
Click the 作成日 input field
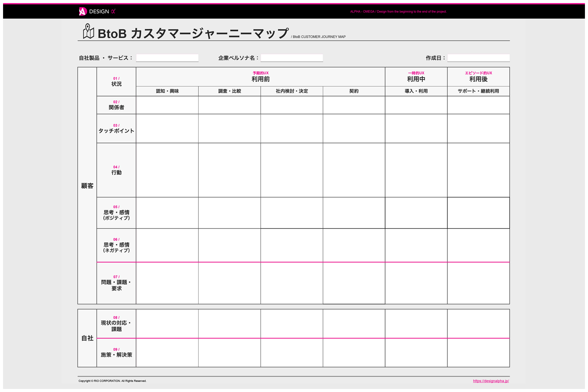coord(479,58)
